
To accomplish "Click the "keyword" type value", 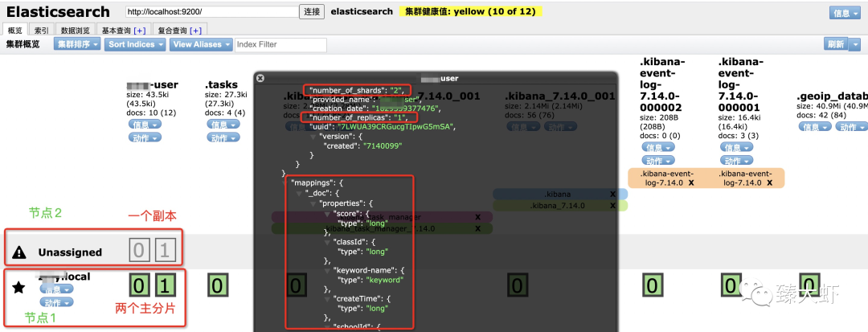I will tap(385, 280).
